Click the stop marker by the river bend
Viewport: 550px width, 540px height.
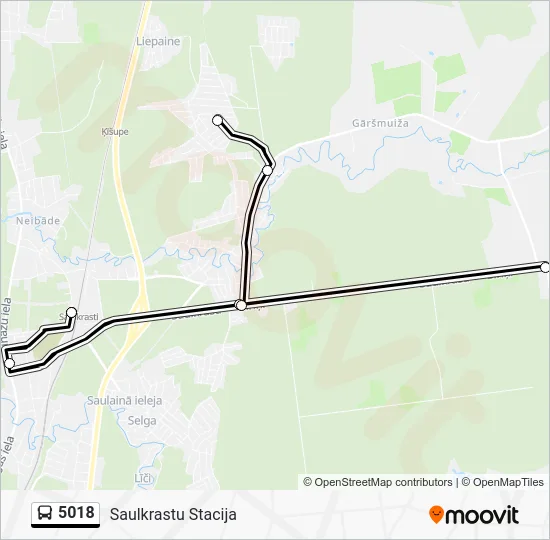point(268,171)
